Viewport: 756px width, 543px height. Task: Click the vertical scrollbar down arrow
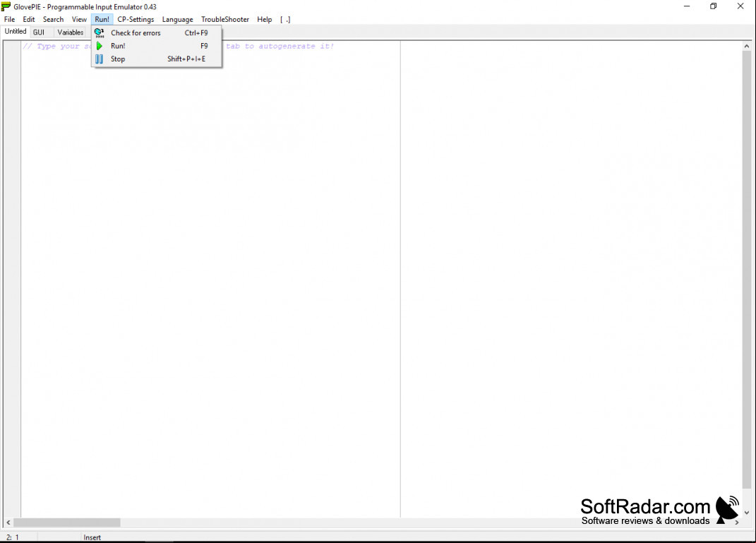click(x=746, y=513)
